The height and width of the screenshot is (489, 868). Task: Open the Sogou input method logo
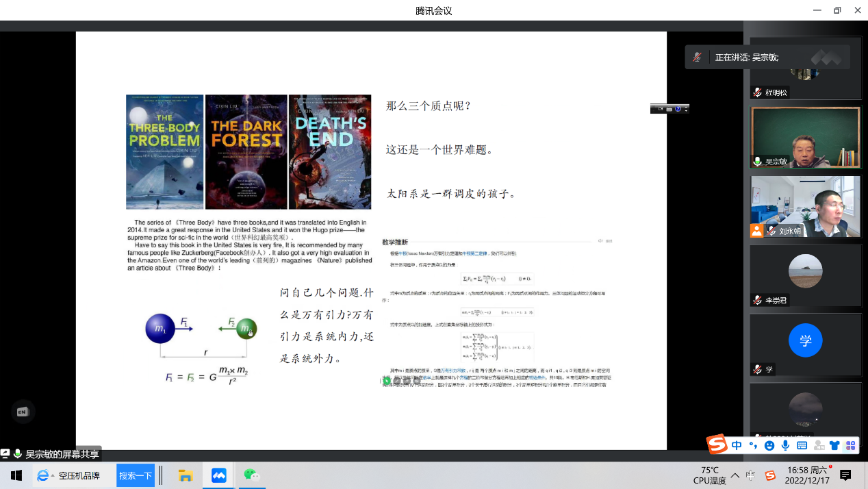717,444
